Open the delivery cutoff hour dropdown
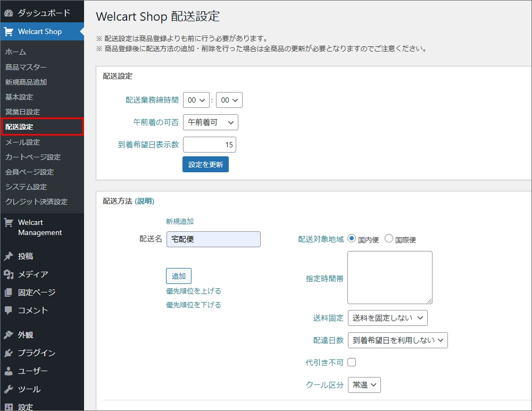The height and width of the screenshot is (411, 532). [196, 100]
